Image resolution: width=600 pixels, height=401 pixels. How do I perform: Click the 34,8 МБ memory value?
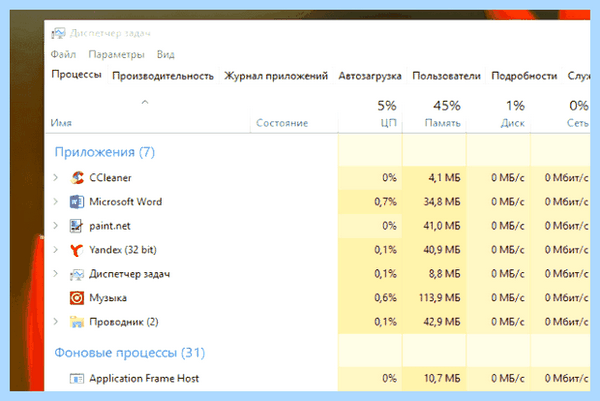pos(442,202)
